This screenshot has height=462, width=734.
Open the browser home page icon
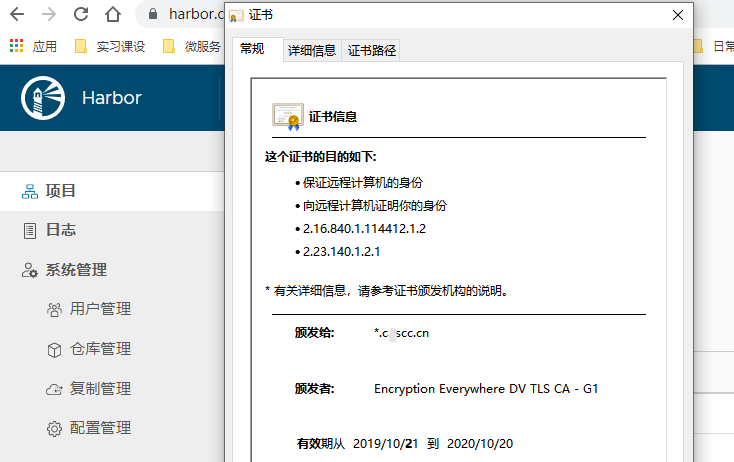(113, 14)
